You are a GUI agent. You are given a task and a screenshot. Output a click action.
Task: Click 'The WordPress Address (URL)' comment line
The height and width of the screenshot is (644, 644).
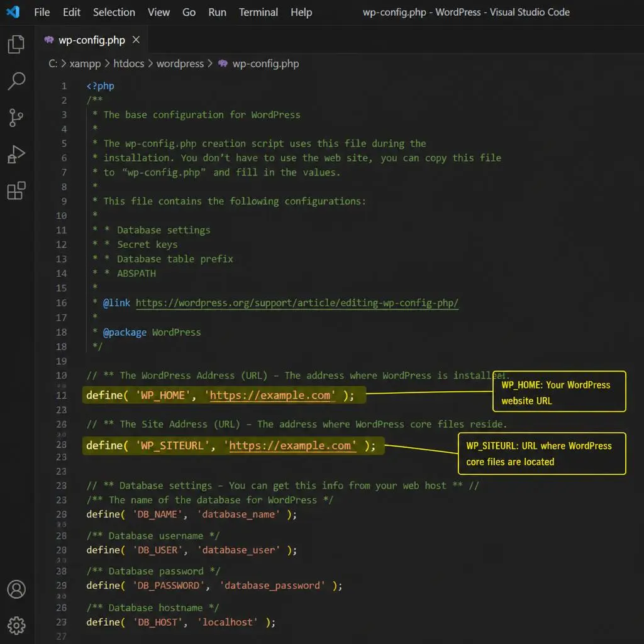pos(297,375)
